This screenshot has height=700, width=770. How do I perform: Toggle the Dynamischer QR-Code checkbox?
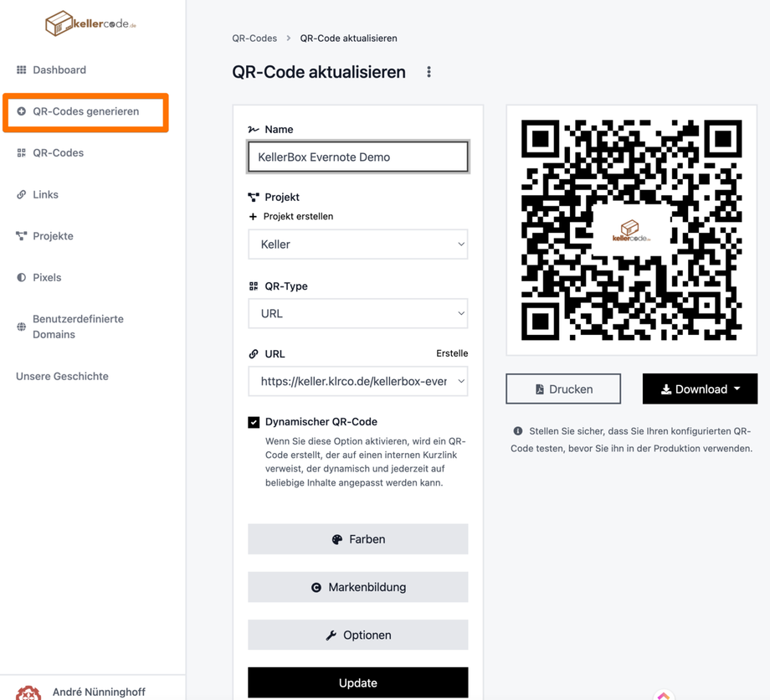pos(254,422)
